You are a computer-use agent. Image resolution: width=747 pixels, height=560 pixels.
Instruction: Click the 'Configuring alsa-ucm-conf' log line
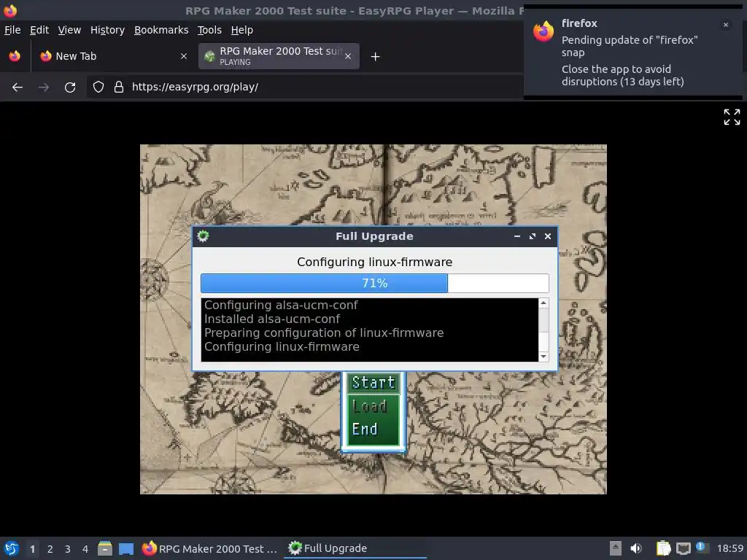[281, 306]
